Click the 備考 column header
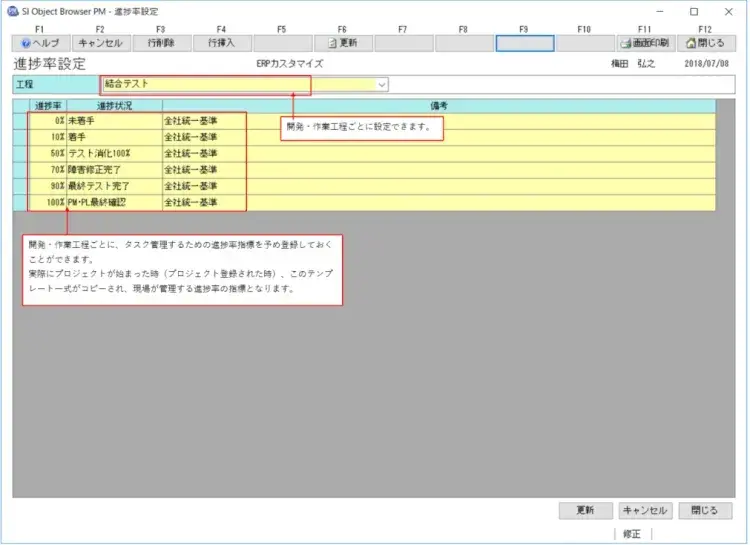 (x=439, y=106)
